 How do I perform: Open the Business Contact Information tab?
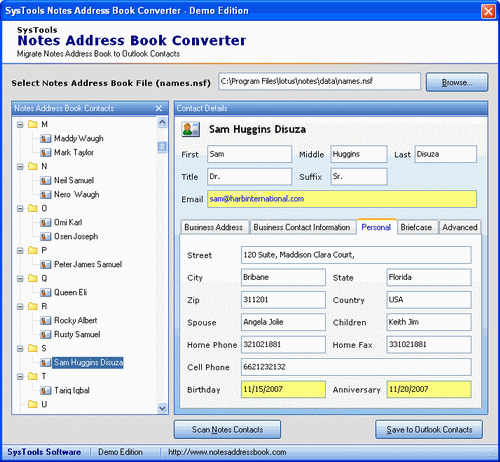[302, 227]
